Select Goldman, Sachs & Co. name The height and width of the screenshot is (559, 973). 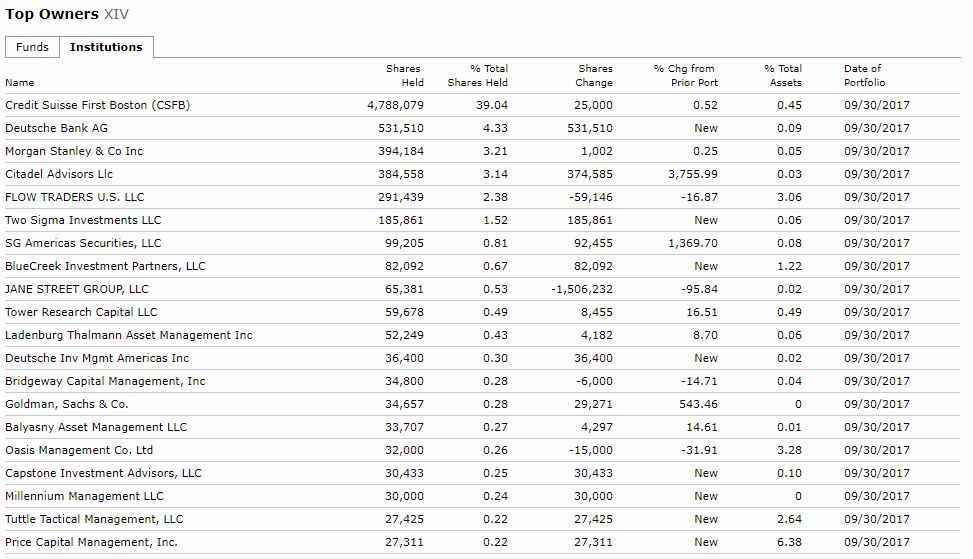pos(66,404)
